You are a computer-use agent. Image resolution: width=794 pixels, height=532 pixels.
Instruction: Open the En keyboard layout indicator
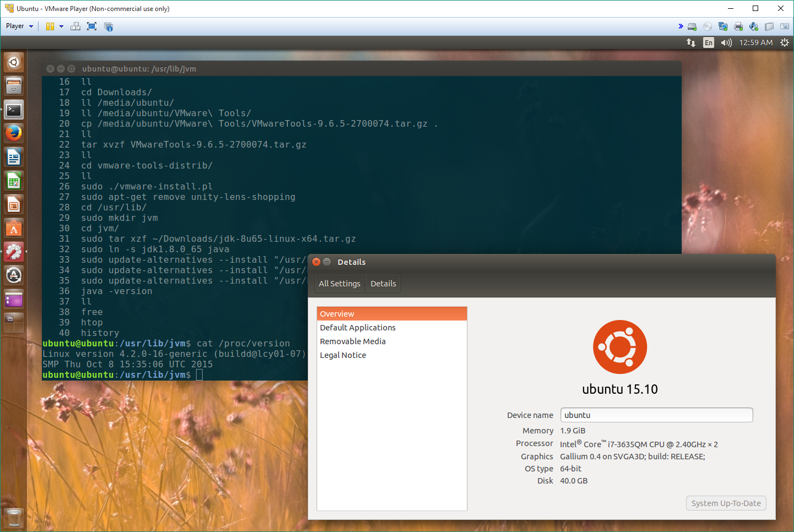click(x=709, y=42)
